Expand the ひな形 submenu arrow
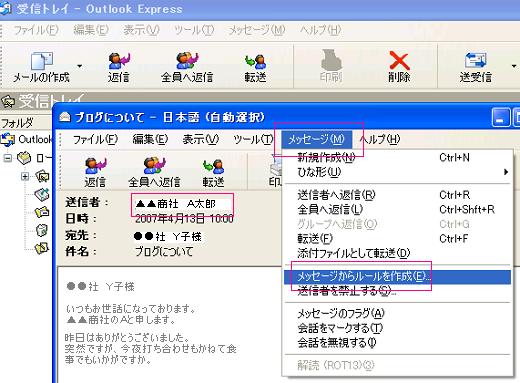 (506, 172)
